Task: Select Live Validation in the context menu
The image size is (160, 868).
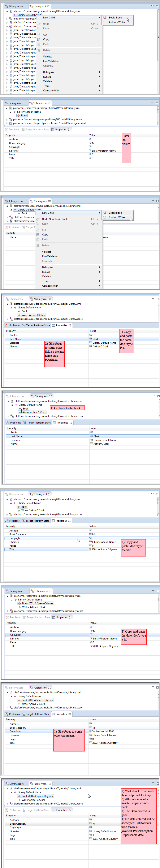Action: (x=51, y=61)
